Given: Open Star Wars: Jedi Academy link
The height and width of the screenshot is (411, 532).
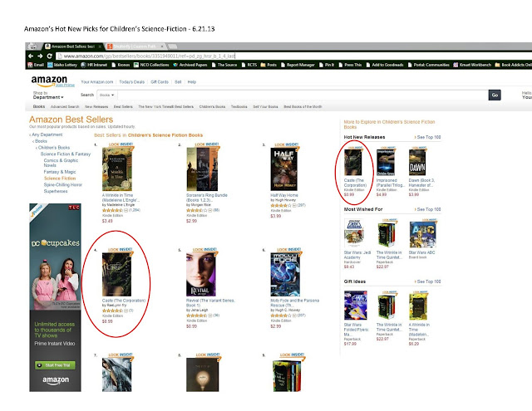Looking at the screenshot, I should tap(357, 255).
